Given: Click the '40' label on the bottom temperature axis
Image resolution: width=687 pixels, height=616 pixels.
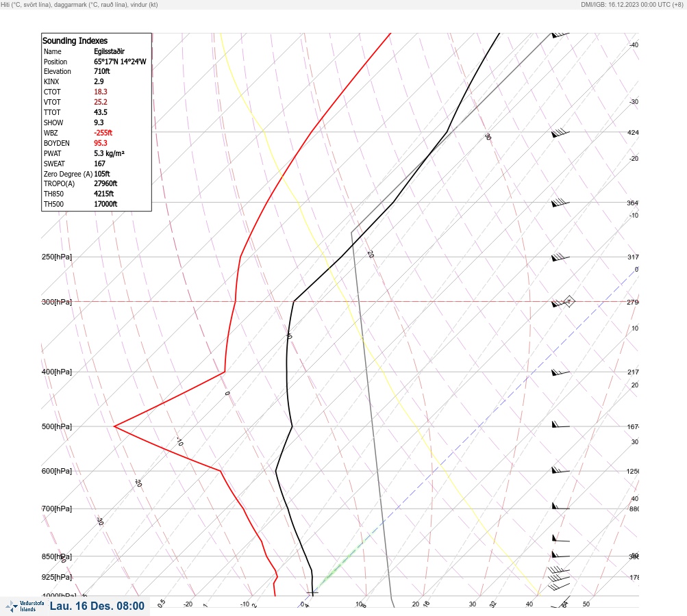Looking at the screenshot, I should 529,604.
